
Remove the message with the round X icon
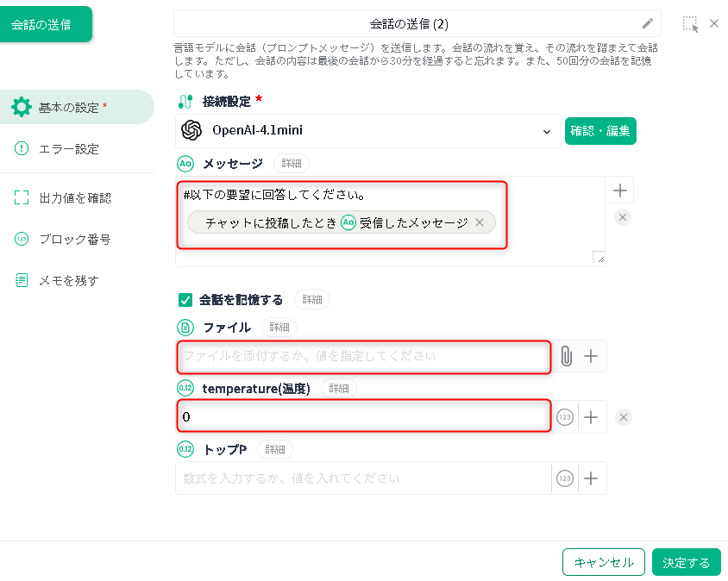pyautogui.click(x=623, y=217)
